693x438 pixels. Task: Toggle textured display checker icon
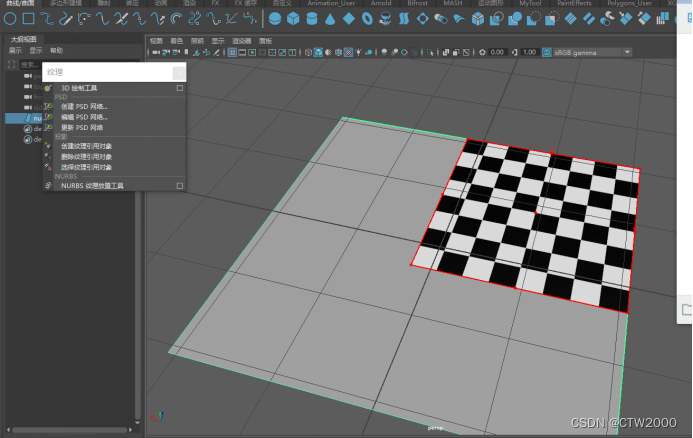tap(348, 52)
